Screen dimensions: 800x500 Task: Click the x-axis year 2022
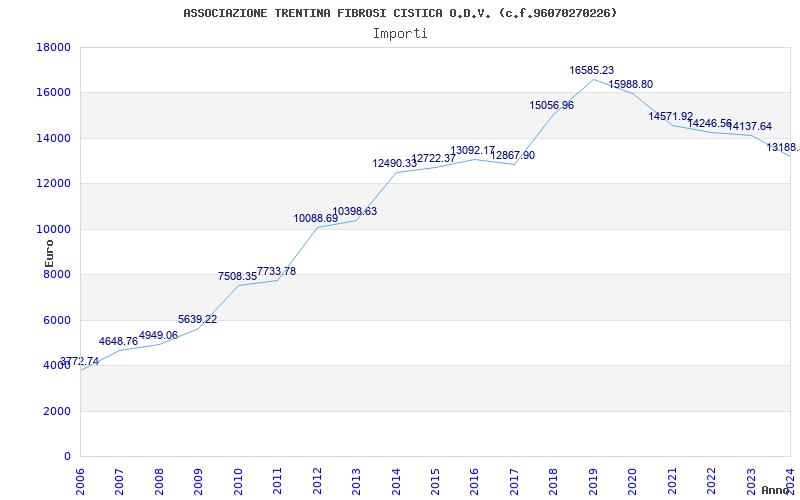pos(711,481)
